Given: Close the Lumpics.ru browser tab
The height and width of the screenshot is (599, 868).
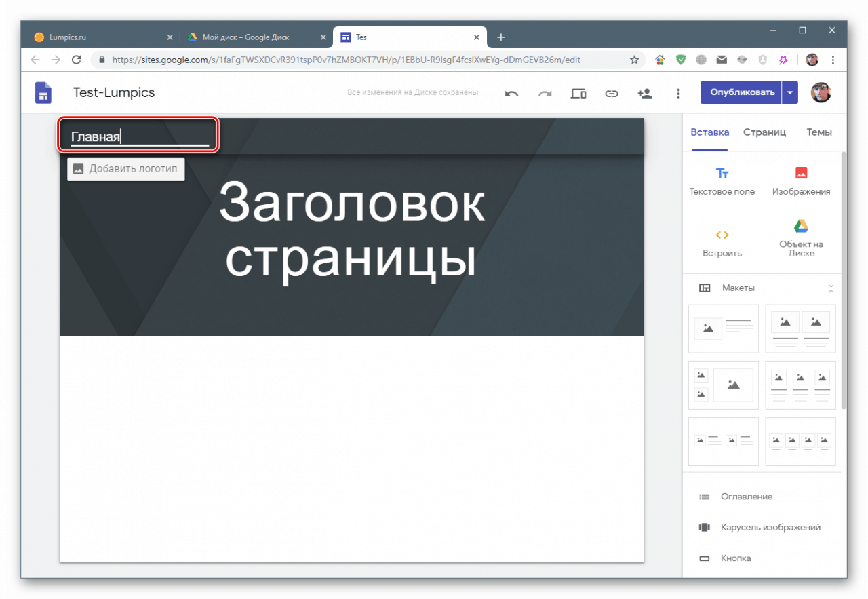Looking at the screenshot, I should (170, 37).
